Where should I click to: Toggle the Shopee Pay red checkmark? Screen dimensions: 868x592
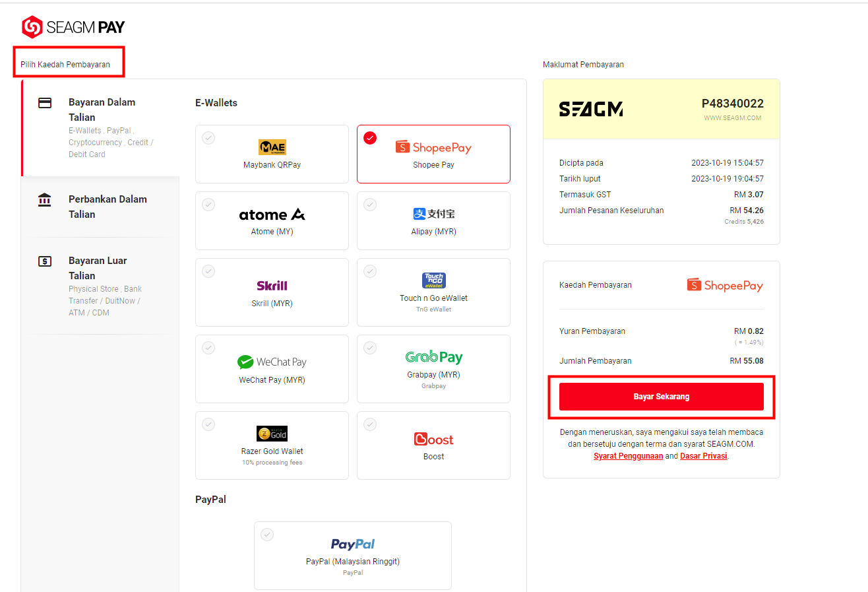click(x=370, y=138)
